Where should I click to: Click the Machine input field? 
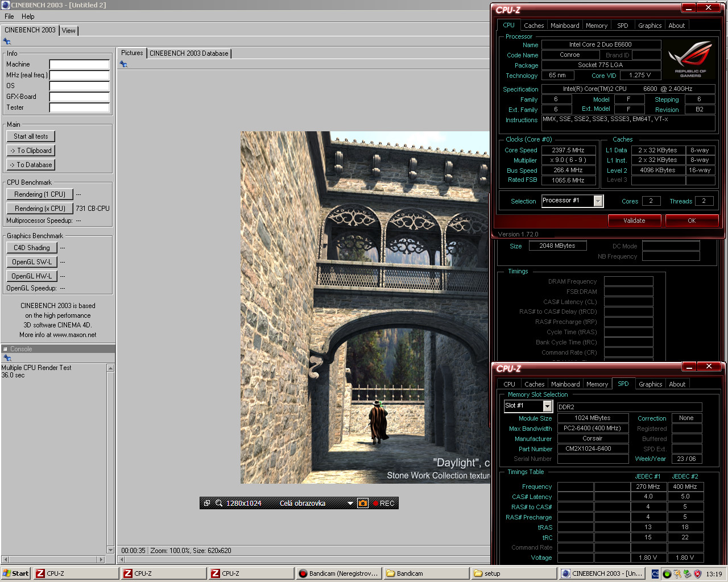point(79,64)
